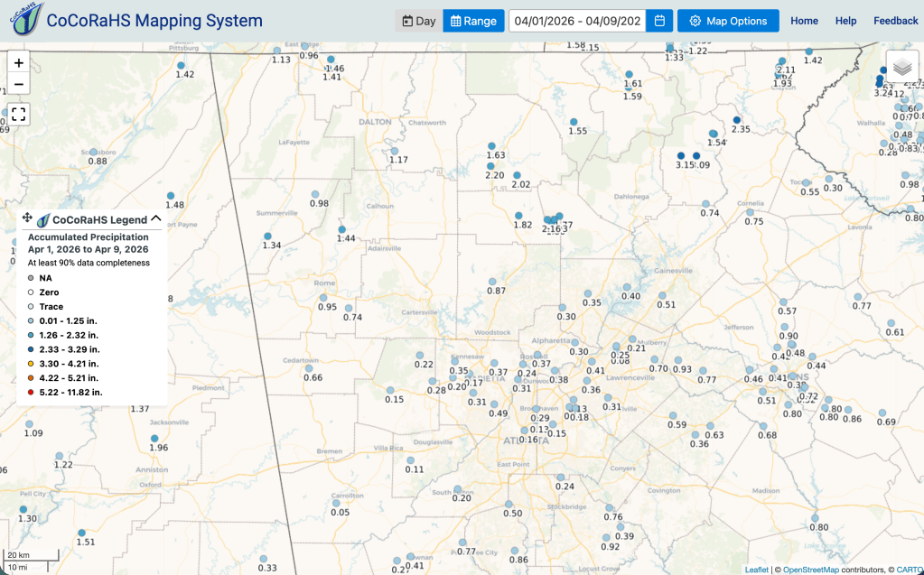Zoom out on the map

(19, 84)
